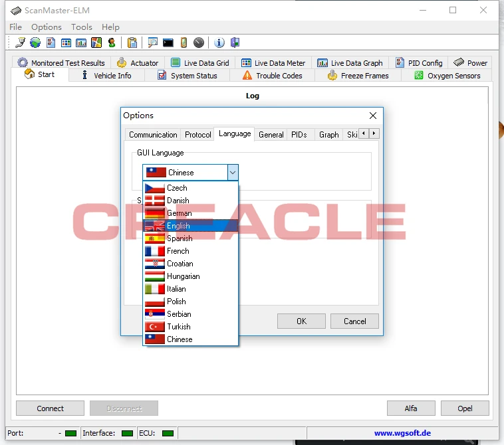Confirm Options with the OK button
Viewport: 504px width, 445px height.
point(301,321)
